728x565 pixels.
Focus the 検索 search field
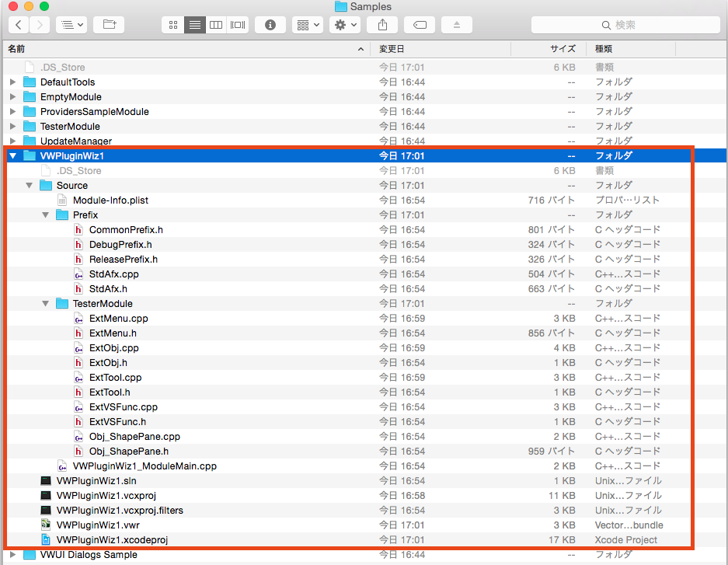[x=625, y=25]
